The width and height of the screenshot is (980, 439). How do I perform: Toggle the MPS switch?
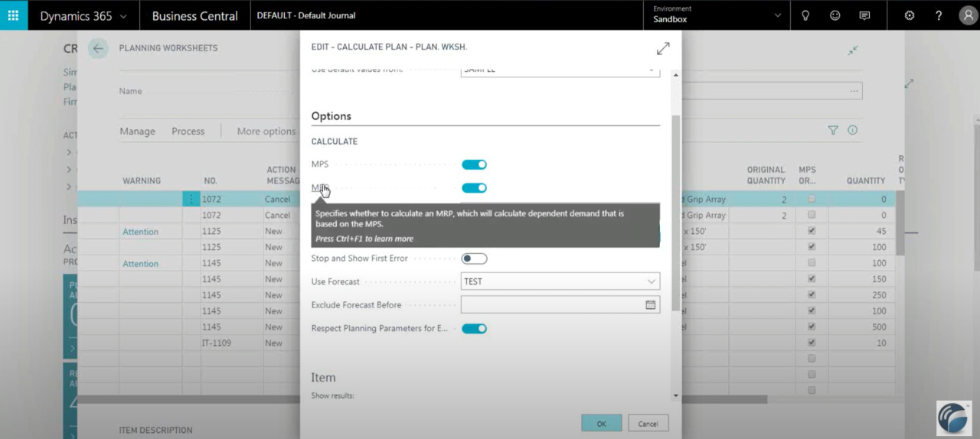point(474,164)
